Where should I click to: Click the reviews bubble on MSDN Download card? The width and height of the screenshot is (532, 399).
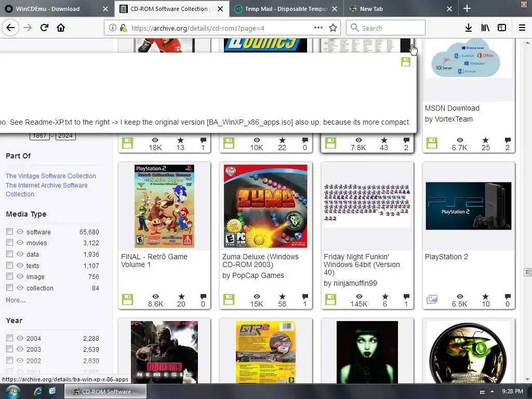pyautogui.click(x=508, y=140)
